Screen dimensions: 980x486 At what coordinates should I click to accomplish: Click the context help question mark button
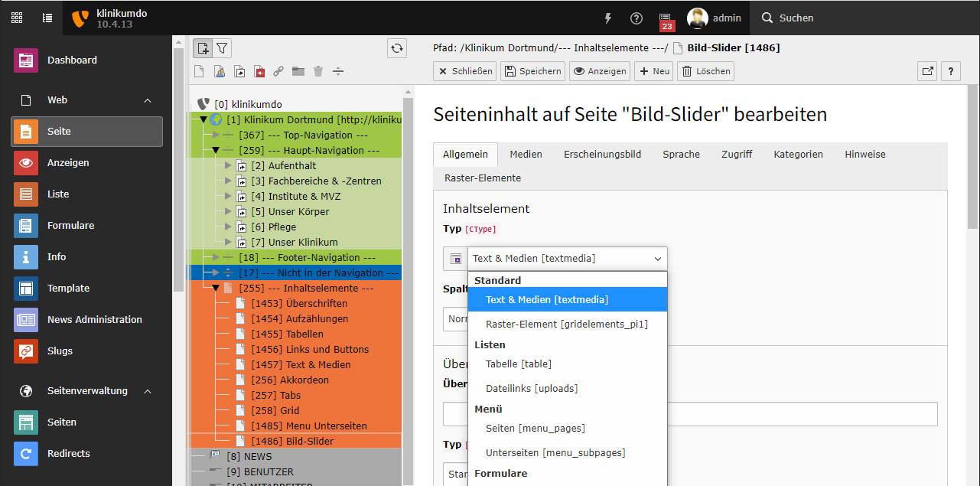pyautogui.click(x=950, y=71)
